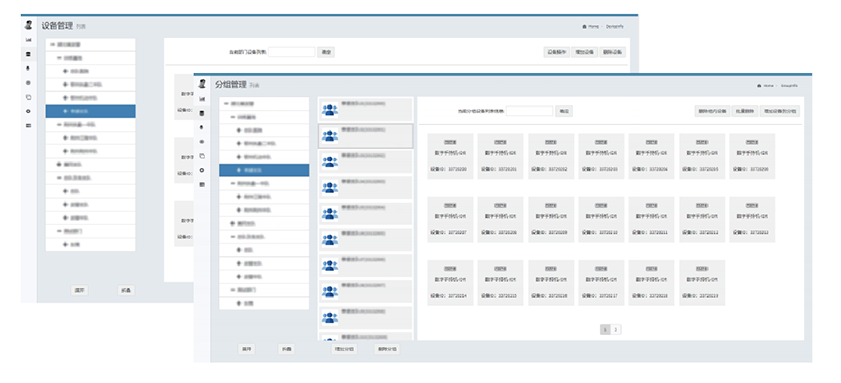Collapse root node of 分组管理 tree
The width and height of the screenshot is (841, 383).
226,104
